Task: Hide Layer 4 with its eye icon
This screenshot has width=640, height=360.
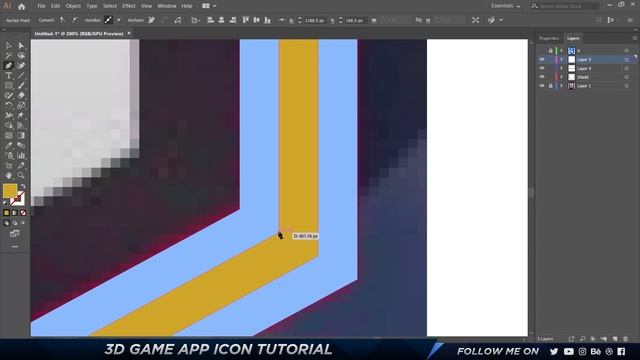Action: [x=542, y=68]
